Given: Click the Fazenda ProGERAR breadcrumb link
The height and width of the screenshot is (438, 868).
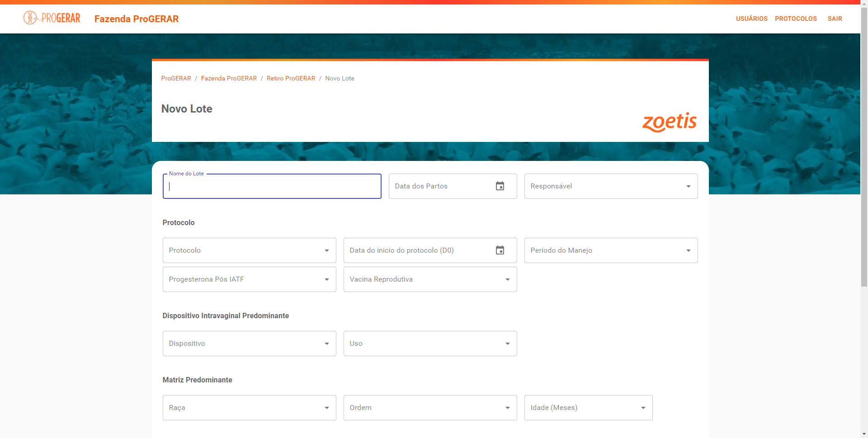Looking at the screenshot, I should 229,78.
